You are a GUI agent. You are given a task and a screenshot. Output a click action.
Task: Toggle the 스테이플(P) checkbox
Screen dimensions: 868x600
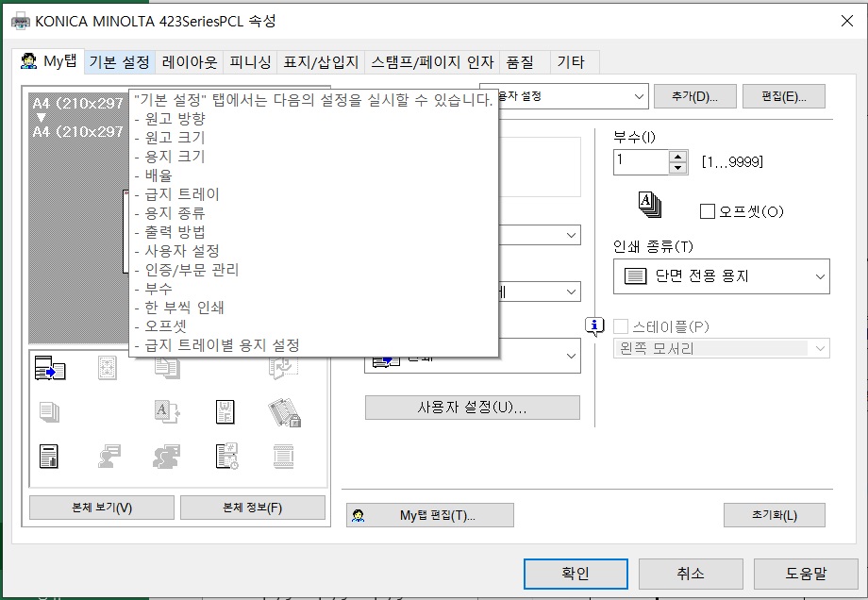[621, 326]
